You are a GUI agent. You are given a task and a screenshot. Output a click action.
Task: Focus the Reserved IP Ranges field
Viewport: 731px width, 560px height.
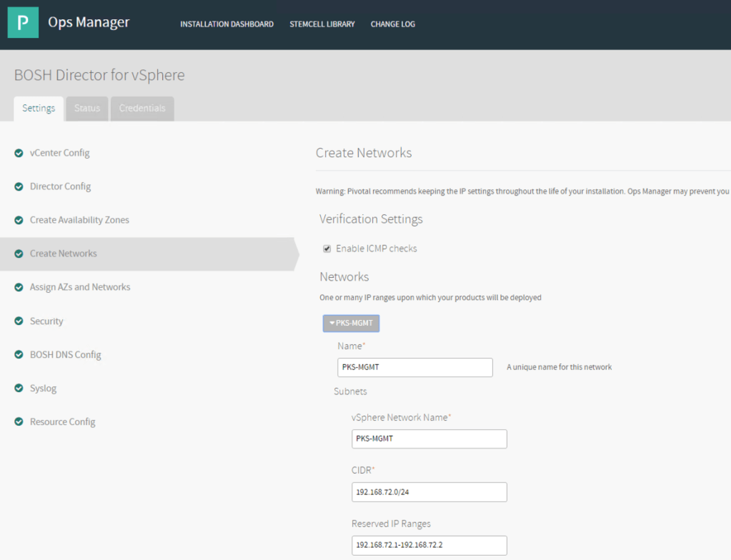pos(429,546)
